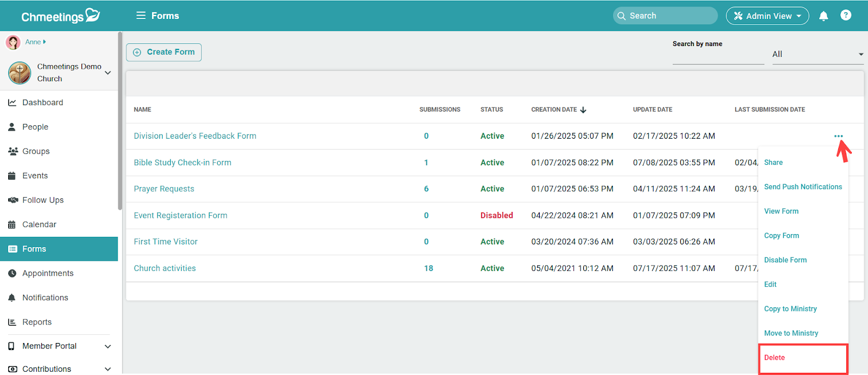Click the plus icon on Create Form

point(137,52)
